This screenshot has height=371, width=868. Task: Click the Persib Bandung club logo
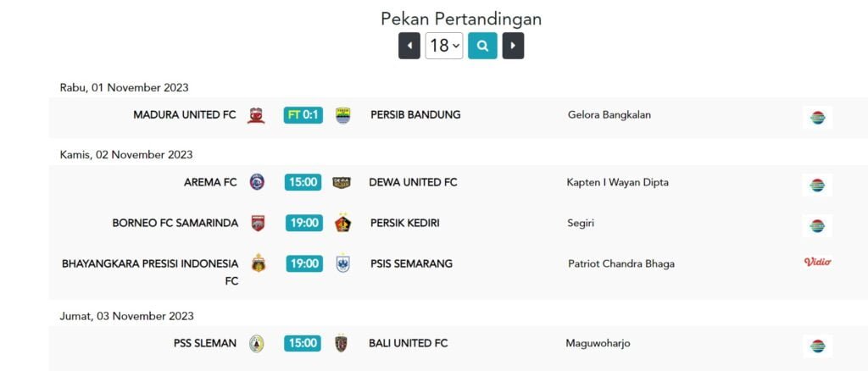click(342, 115)
